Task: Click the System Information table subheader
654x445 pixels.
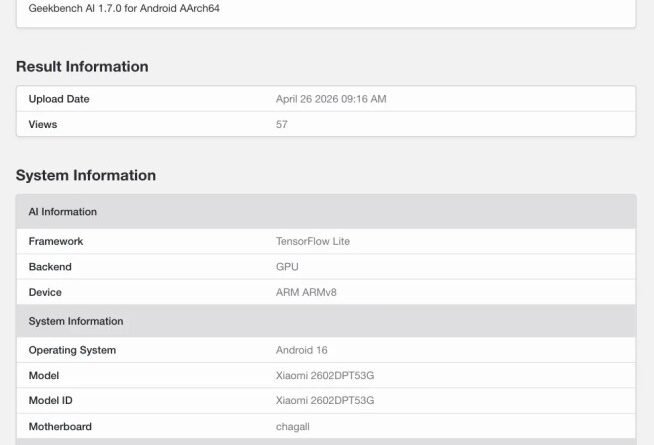Action: tap(326, 321)
